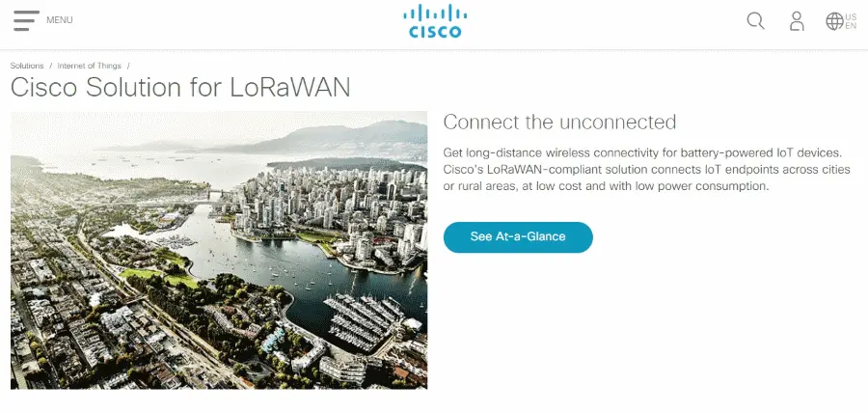
Task: Open the search magnifier icon
Action: pyautogui.click(x=755, y=21)
